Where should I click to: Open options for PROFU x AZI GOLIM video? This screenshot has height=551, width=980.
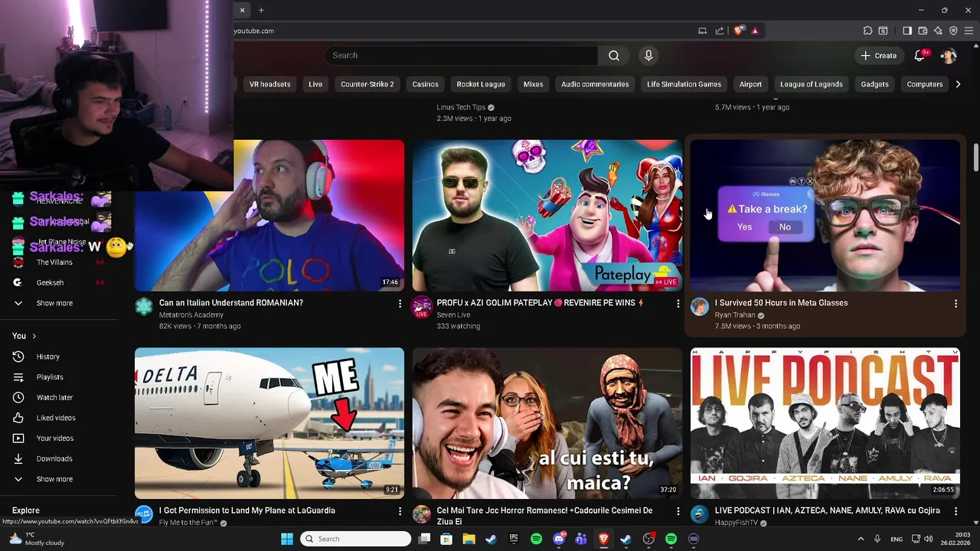tap(678, 304)
